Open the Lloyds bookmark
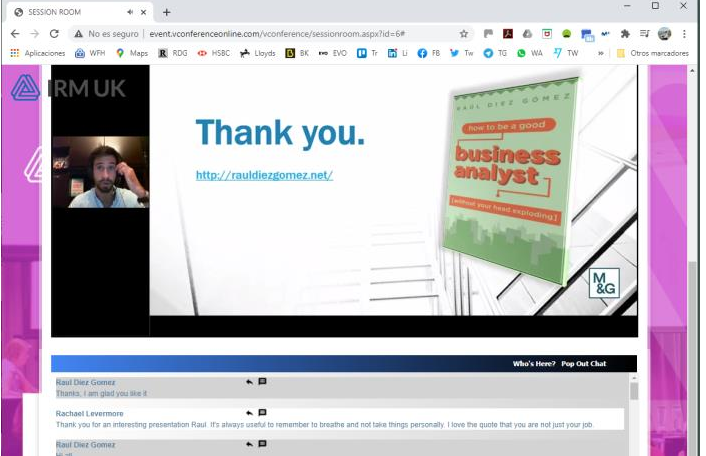 tap(258, 53)
